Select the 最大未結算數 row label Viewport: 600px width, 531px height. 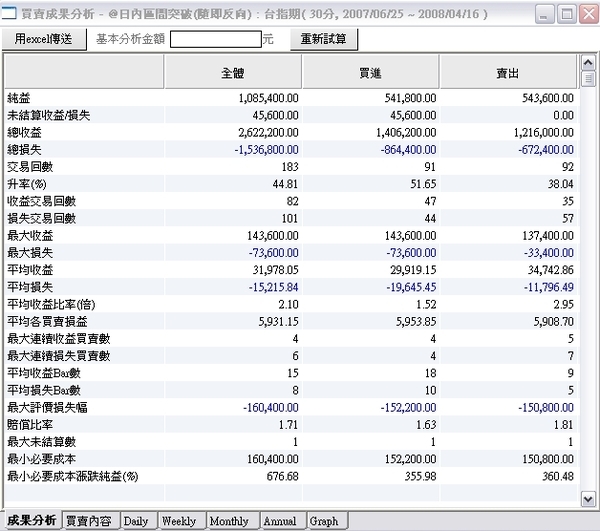pyautogui.click(x=41, y=442)
